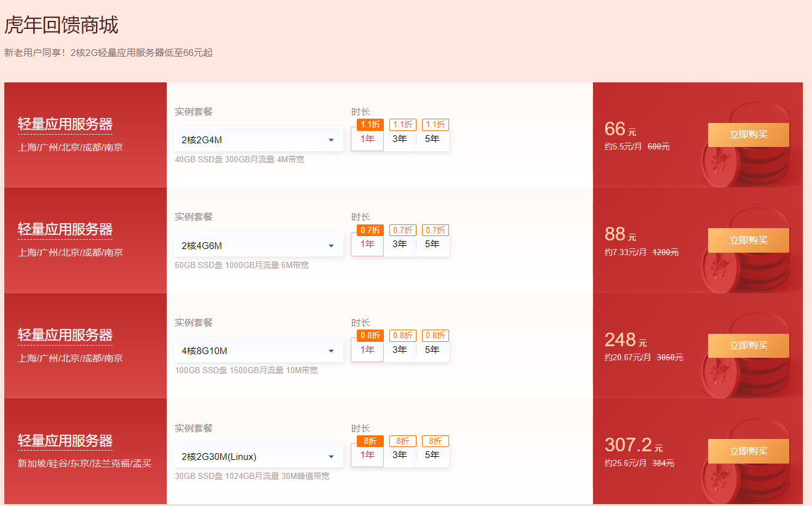Click 立即购买 for the 88元 plan
The width and height of the screenshot is (812, 506).
tap(748, 240)
